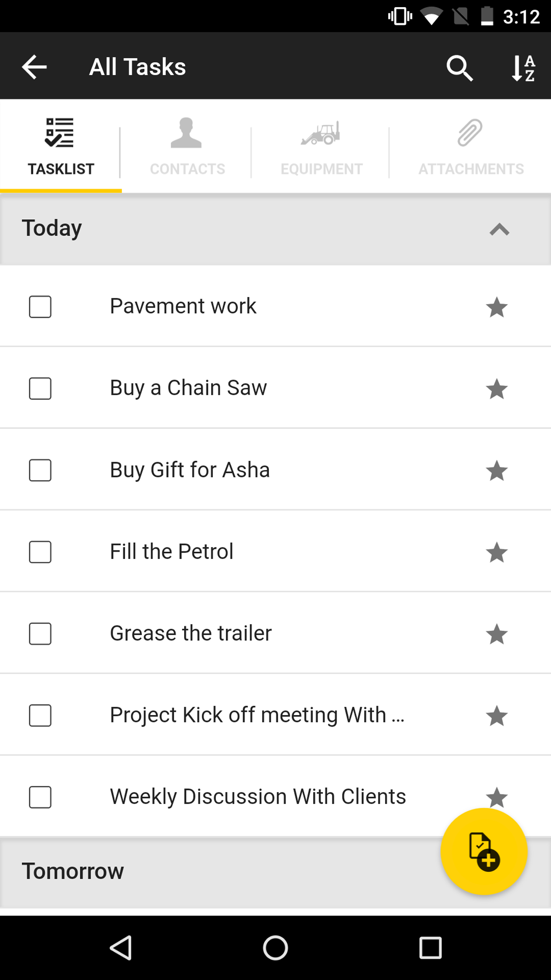The width and height of the screenshot is (551, 980).
Task: Collapse the Today section chevron
Action: pos(499,229)
